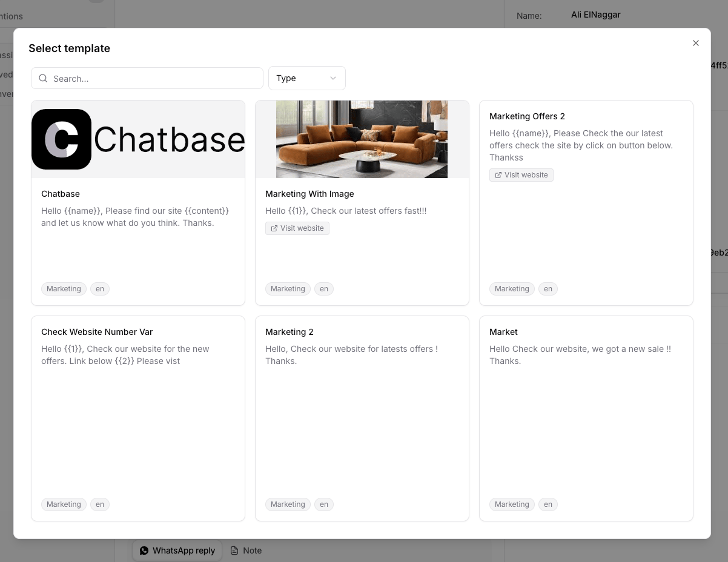Click en tag on Market card

(x=548, y=504)
